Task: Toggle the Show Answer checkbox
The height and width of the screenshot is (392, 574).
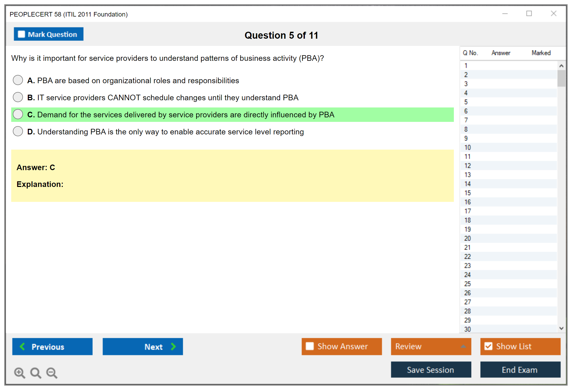Action: [x=310, y=346]
